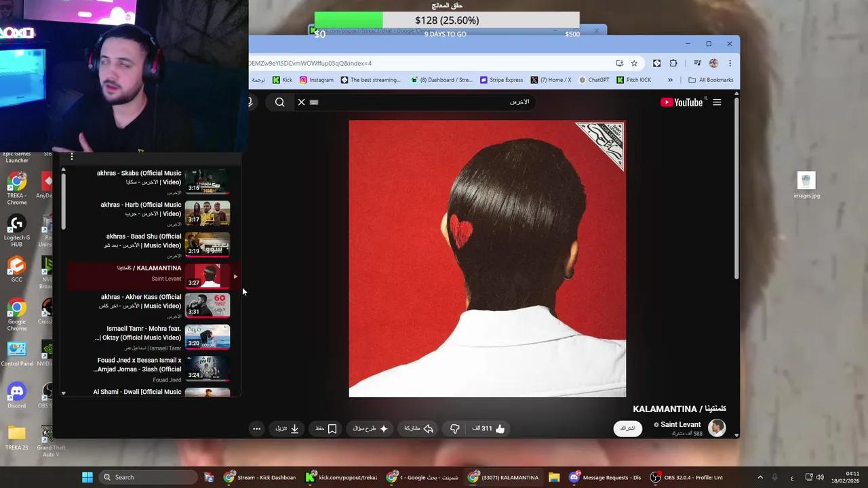Open the Windows Start button
Screen dimensions: 868x488
[x=87, y=477]
